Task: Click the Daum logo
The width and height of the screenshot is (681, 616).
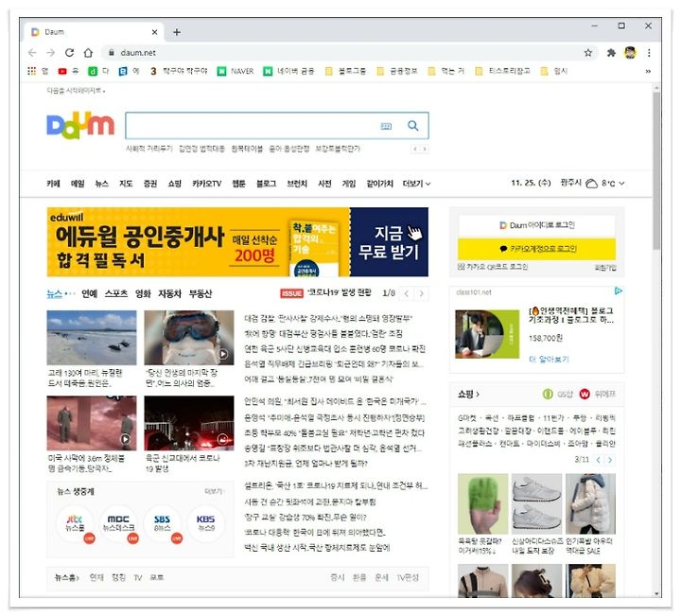Action: [x=80, y=125]
